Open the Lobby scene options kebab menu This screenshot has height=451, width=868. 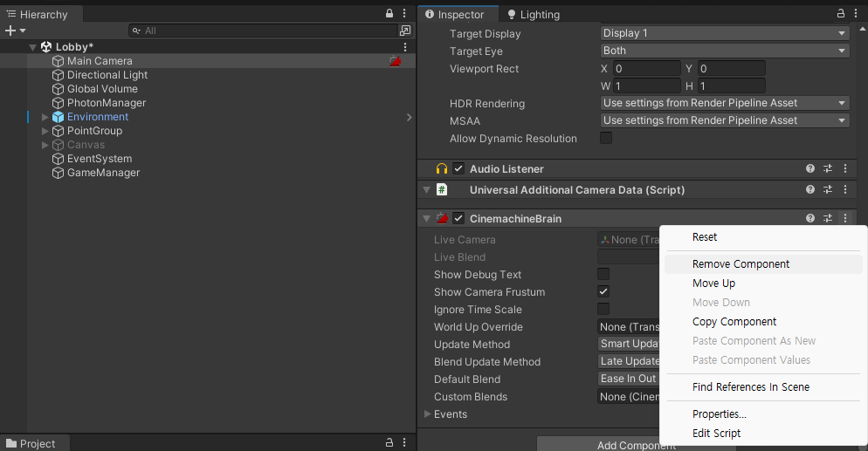click(x=405, y=47)
